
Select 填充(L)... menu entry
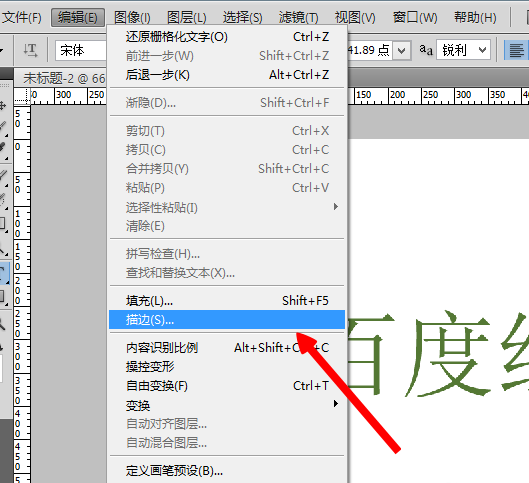[x=227, y=301]
